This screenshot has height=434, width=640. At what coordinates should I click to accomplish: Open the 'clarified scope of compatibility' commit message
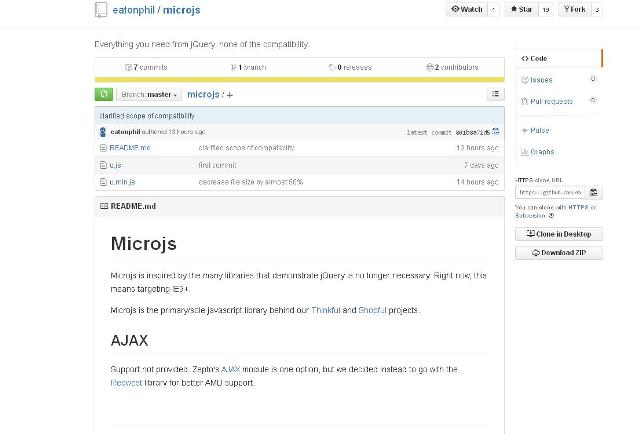tap(147, 116)
